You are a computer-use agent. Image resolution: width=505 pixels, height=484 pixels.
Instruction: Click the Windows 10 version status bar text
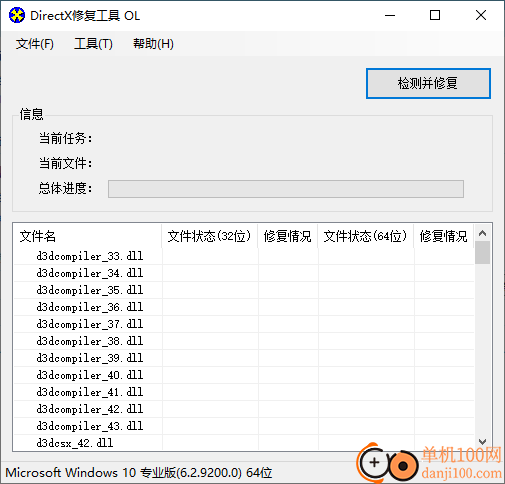139,473
